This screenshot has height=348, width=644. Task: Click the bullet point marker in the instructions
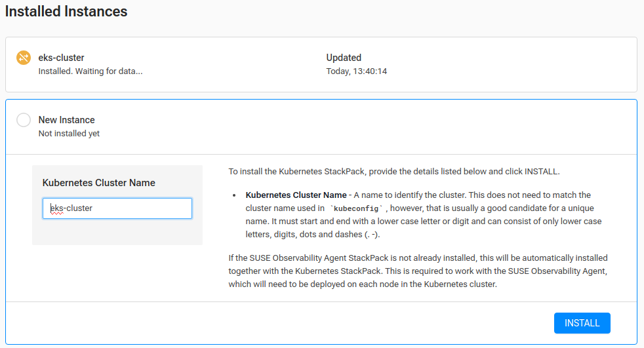pyautogui.click(x=234, y=195)
